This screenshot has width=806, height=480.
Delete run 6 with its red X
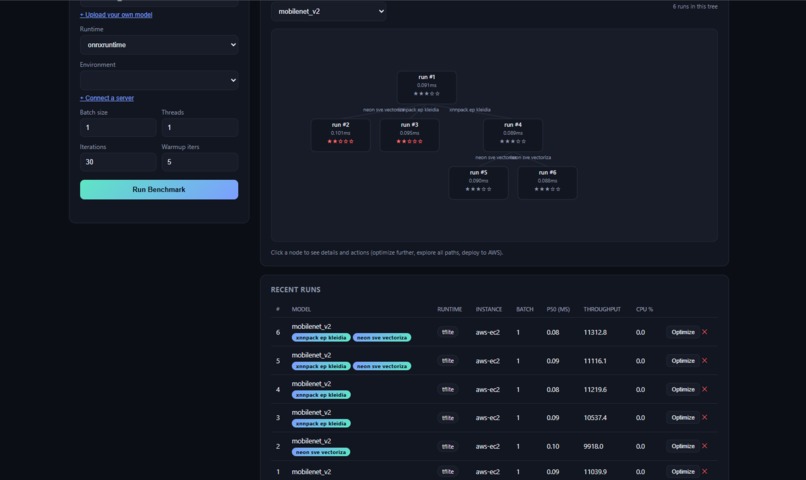coord(705,332)
